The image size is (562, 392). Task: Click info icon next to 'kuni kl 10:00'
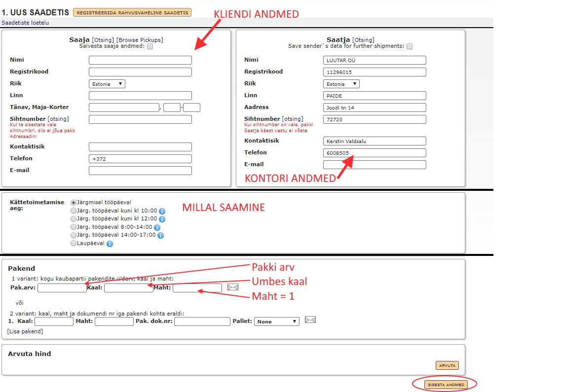162,211
